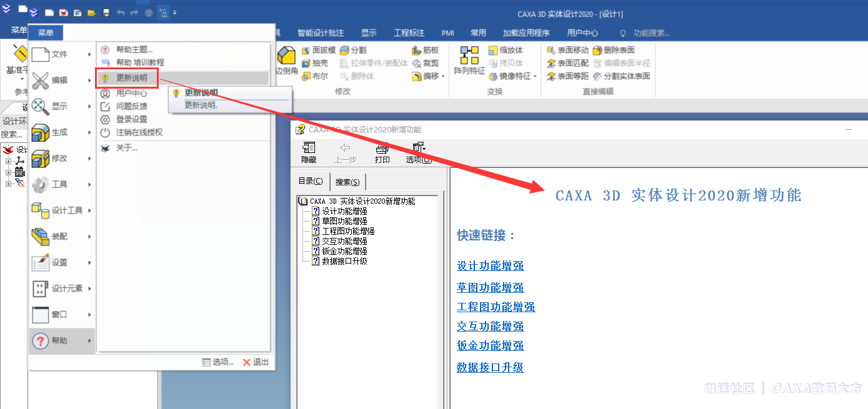Open the 窗口 submenu
The width and height of the screenshot is (868, 409).
tap(62, 315)
